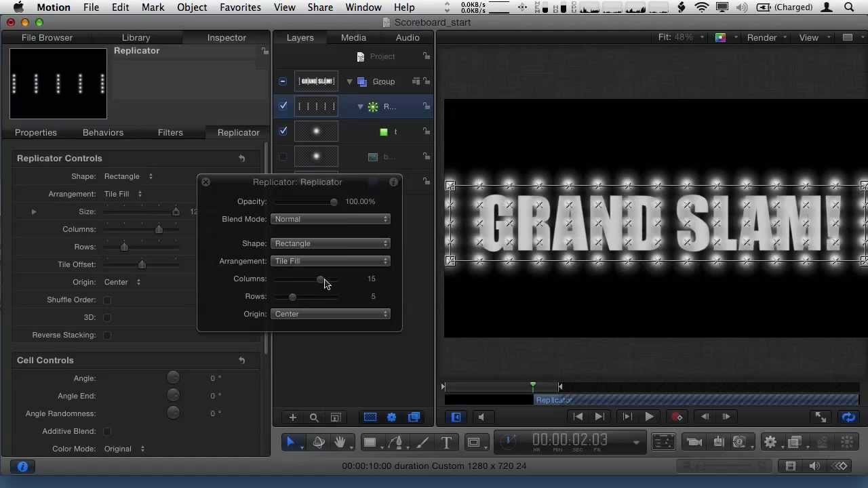Adjust Inspector Tile Offset slider
The width and height of the screenshot is (868, 488).
pyautogui.click(x=142, y=264)
